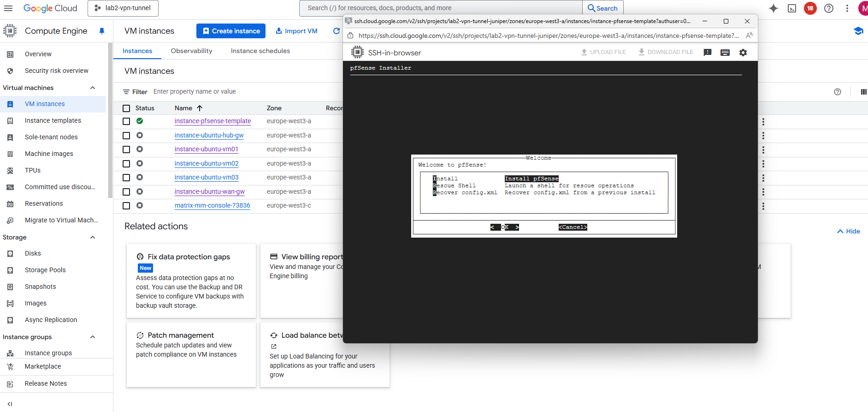Screen dimensions: 868x412
Task: Open the lab2-vpn-tunnel project picker
Action: click(x=123, y=8)
